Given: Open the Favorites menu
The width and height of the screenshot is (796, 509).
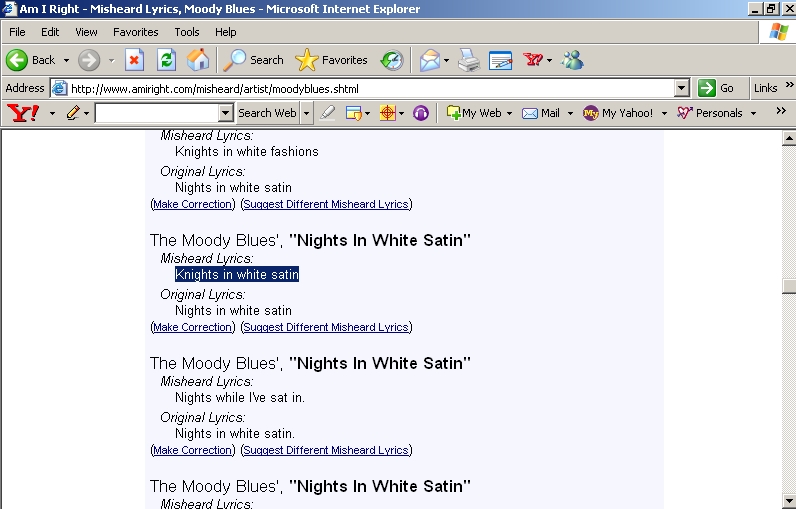Looking at the screenshot, I should click(x=136, y=32).
